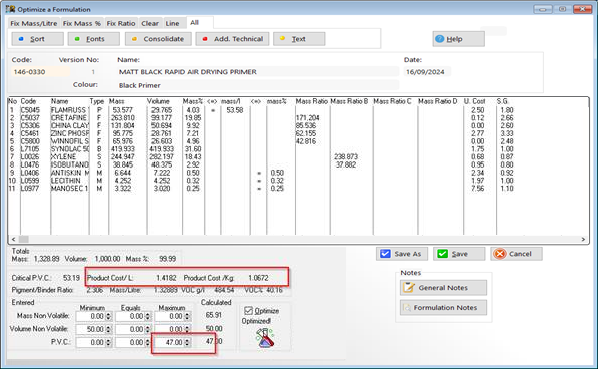This screenshot has width=598, height=369.
Task: Adjust P.V.C. Maximum spinner arrows
Action: click(187, 342)
